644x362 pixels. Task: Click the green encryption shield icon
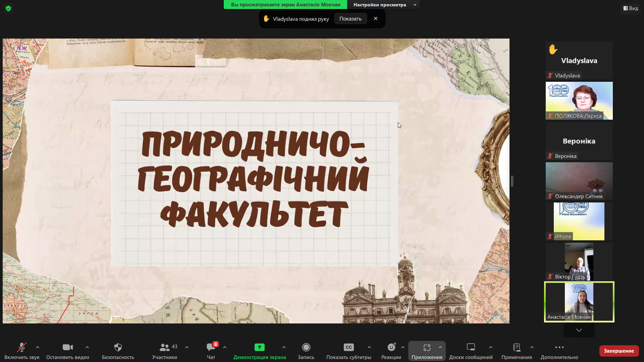[8, 8]
